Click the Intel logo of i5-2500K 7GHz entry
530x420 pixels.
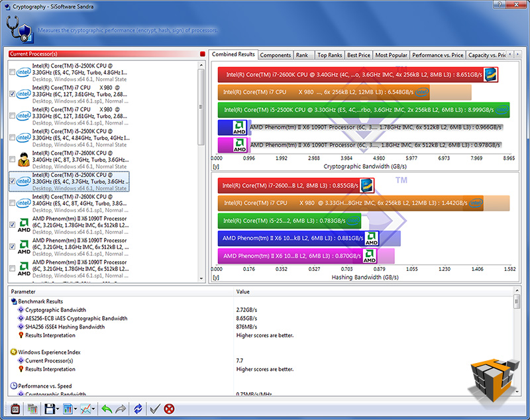[x=24, y=72]
